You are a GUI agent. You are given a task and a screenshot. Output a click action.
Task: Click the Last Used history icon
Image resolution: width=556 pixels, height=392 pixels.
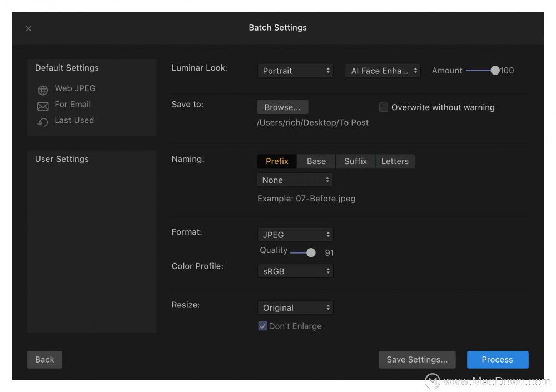[x=43, y=122]
